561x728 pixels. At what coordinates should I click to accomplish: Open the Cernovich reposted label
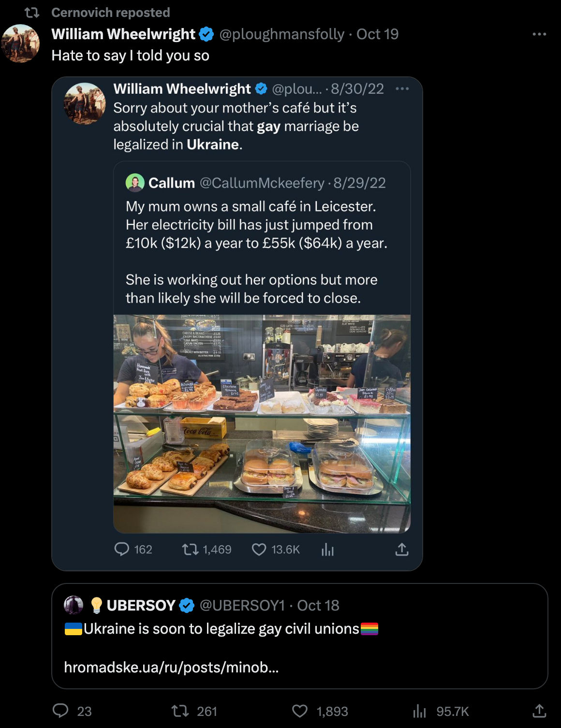pos(110,13)
